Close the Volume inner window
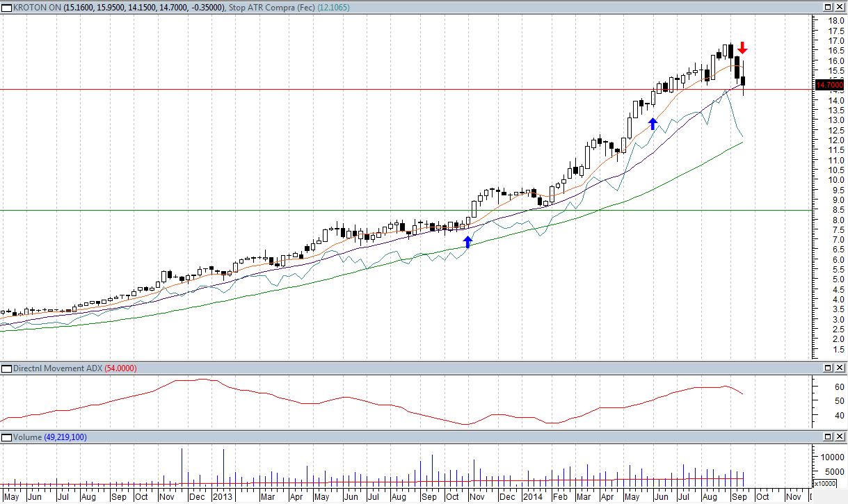 click(840, 437)
